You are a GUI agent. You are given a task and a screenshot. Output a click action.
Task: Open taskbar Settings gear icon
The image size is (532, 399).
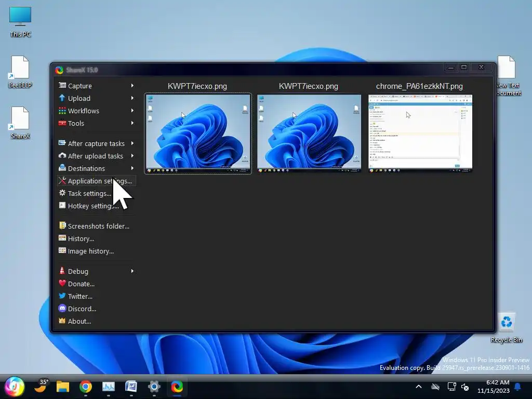(154, 387)
